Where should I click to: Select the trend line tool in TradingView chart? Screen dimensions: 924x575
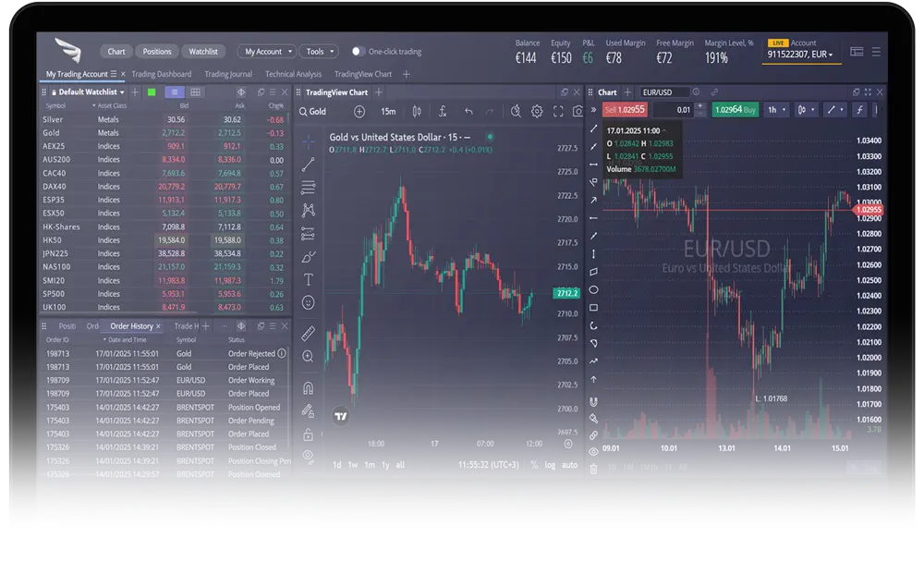(309, 165)
